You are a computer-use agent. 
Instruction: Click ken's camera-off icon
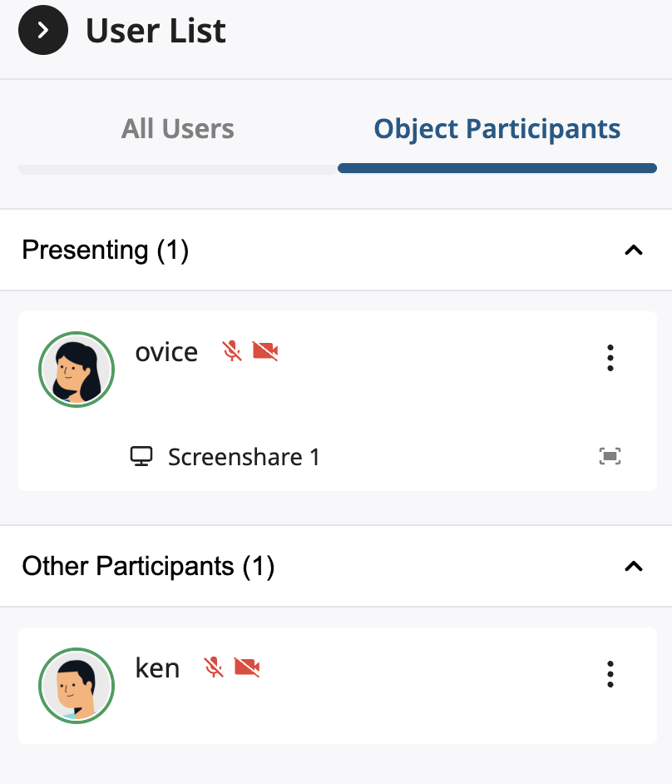tap(247, 667)
